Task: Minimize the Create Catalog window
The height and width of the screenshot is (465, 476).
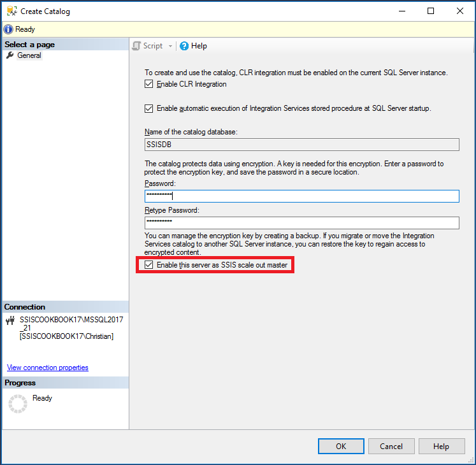Action: (402, 11)
